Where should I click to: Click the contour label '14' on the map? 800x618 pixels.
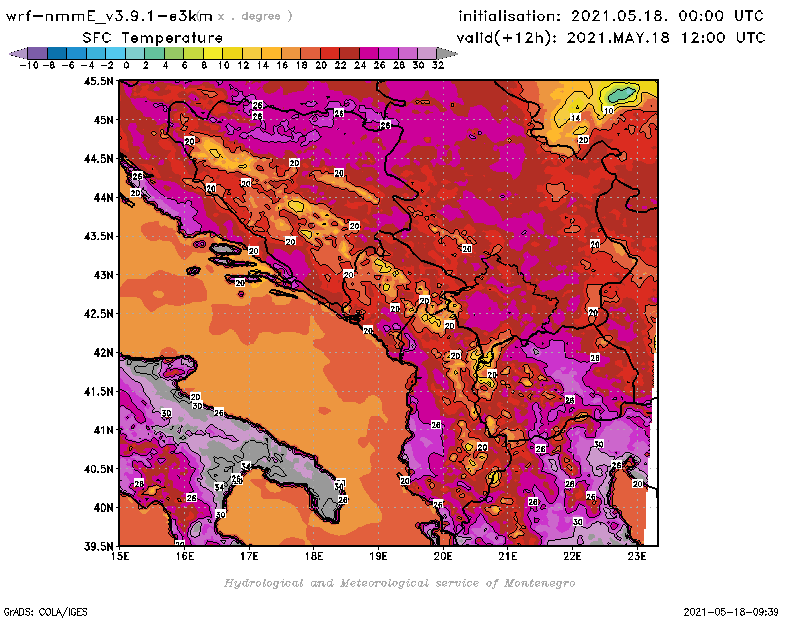576,117
